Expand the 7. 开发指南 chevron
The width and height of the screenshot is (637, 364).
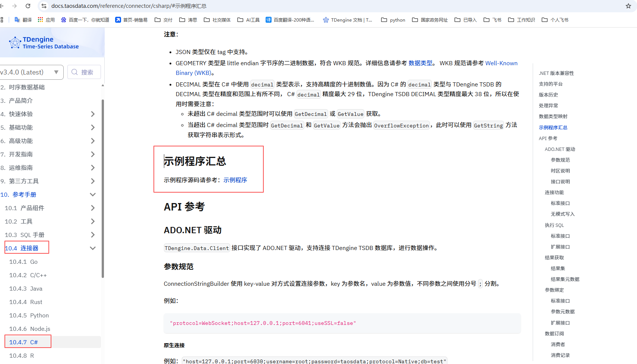click(x=93, y=154)
